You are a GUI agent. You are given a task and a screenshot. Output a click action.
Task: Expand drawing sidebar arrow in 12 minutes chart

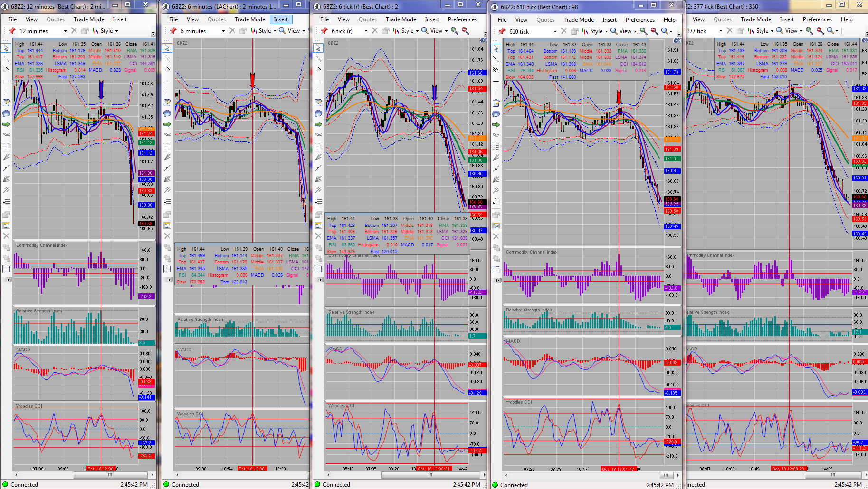[x=8, y=280]
